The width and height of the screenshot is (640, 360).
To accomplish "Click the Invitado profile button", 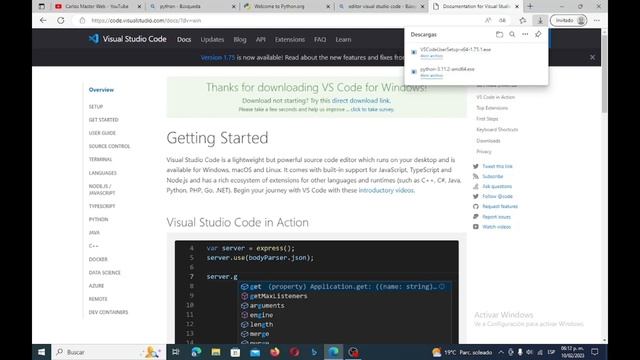I will [569, 20].
